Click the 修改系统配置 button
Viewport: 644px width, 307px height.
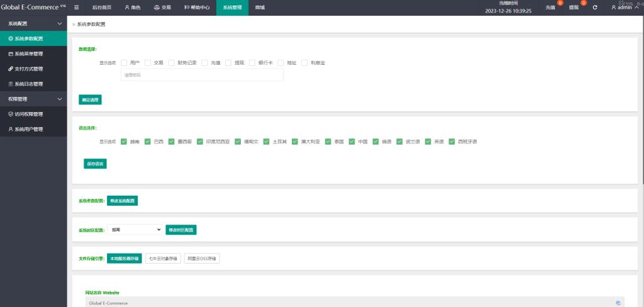122,201
